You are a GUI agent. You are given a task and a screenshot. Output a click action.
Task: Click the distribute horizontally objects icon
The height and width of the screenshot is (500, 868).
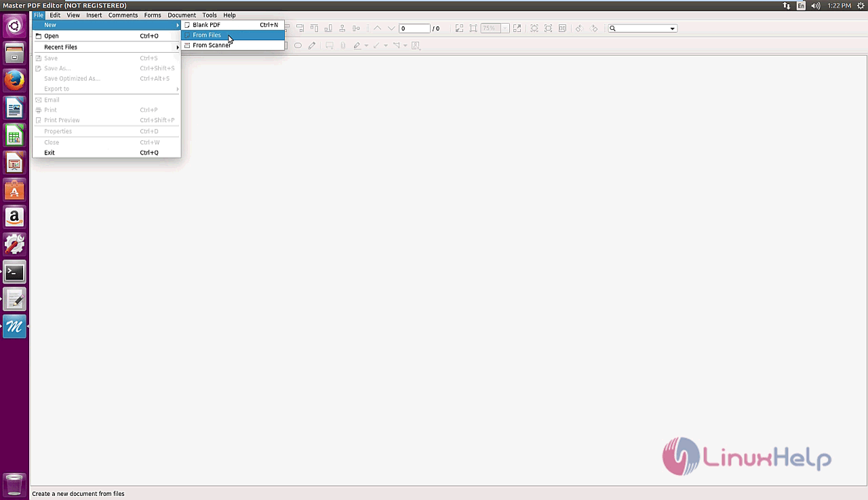point(356,28)
